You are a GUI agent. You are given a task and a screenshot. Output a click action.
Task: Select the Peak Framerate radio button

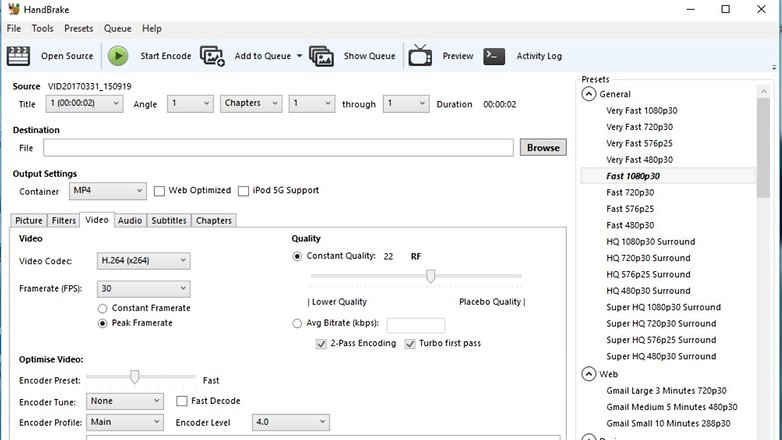102,323
